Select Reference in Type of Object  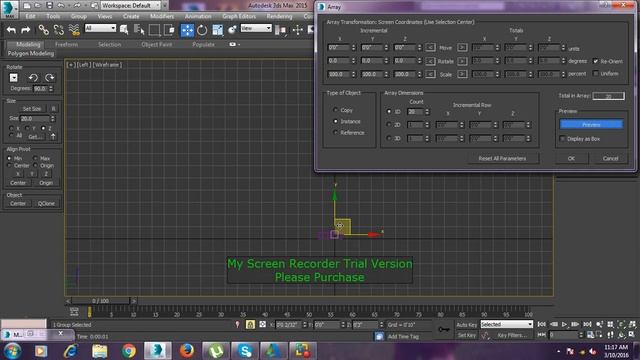[336, 132]
